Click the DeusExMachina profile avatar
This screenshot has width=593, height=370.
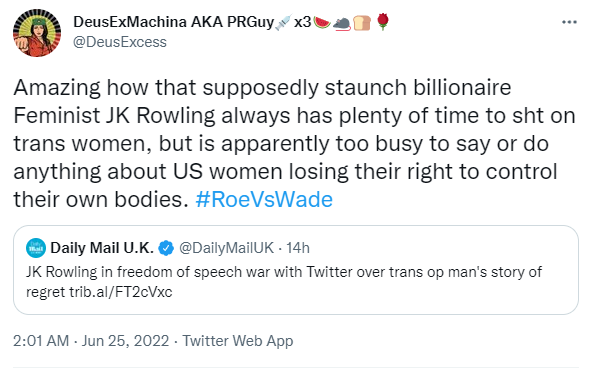tap(37, 33)
